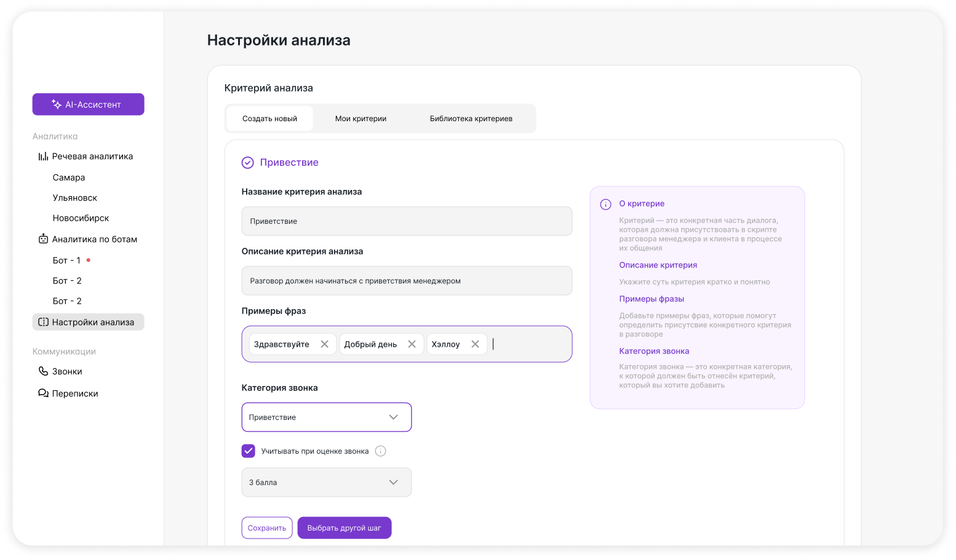Image resolution: width=956 pixels, height=560 pixels.
Task: Remove the Хэллоу phrase tag
Action: click(475, 344)
